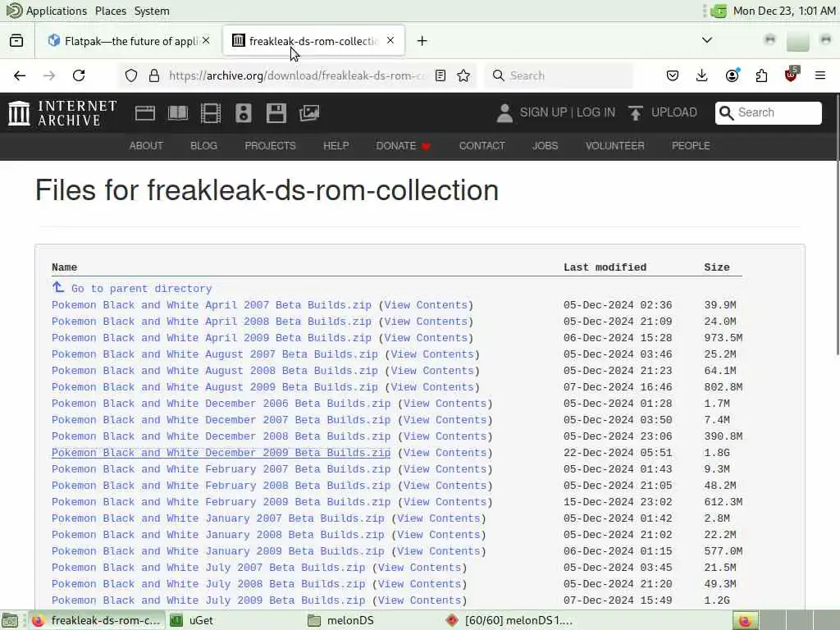This screenshot has width=840, height=630.
Task: Open a new tab with the plus button
Action: point(422,41)
